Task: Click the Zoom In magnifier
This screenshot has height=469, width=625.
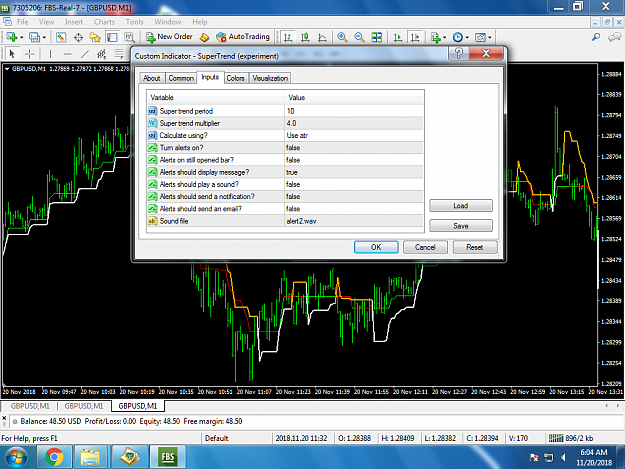Action: pos(342,37)
